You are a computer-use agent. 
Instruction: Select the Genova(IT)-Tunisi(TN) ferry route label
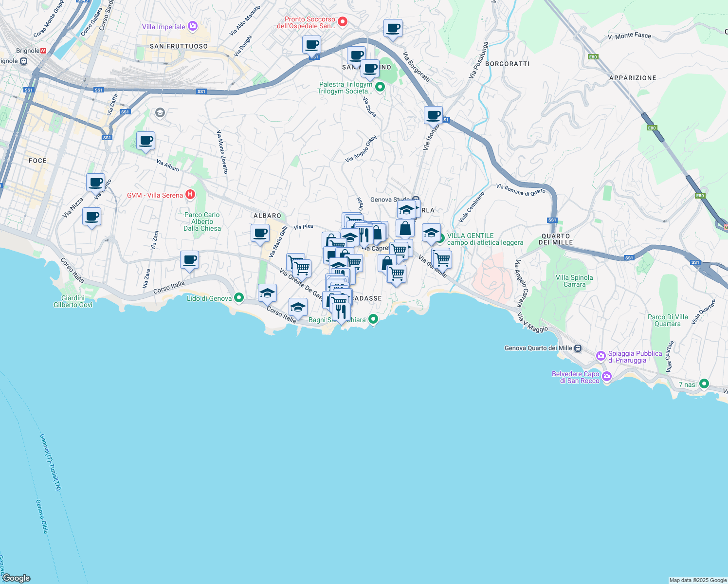click(x=51, y=462)
